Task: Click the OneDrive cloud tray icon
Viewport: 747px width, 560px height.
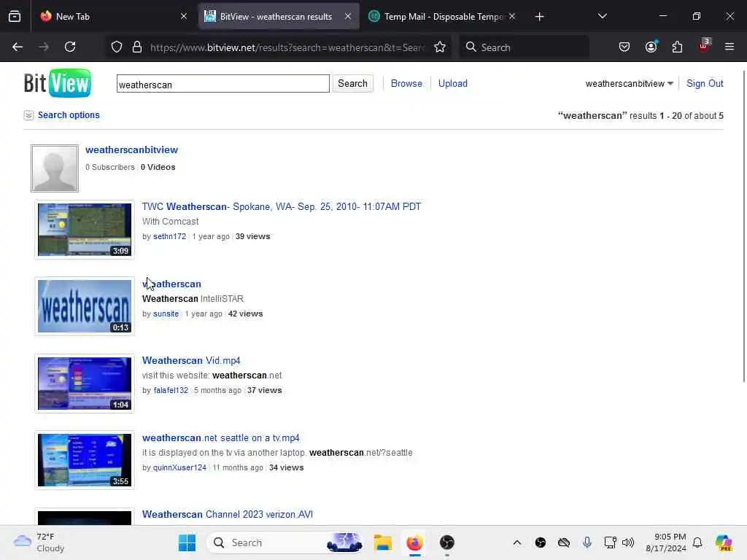Action: click(x=564, y=542)
